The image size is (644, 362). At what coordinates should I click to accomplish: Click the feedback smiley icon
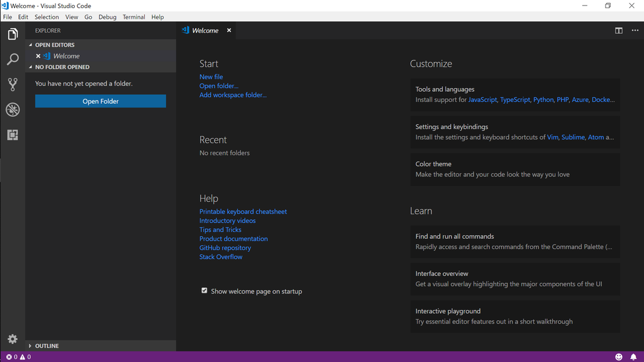point(619,357)
